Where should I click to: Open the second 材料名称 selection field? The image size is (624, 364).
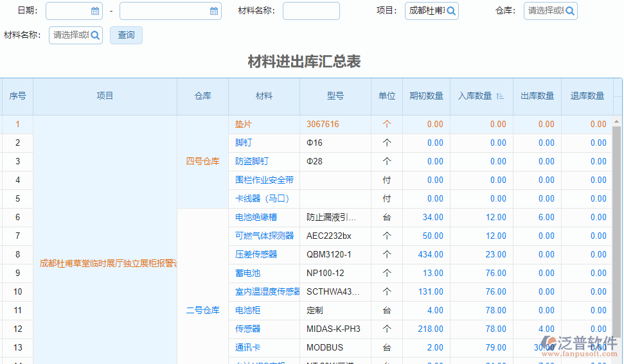(71, 35)
